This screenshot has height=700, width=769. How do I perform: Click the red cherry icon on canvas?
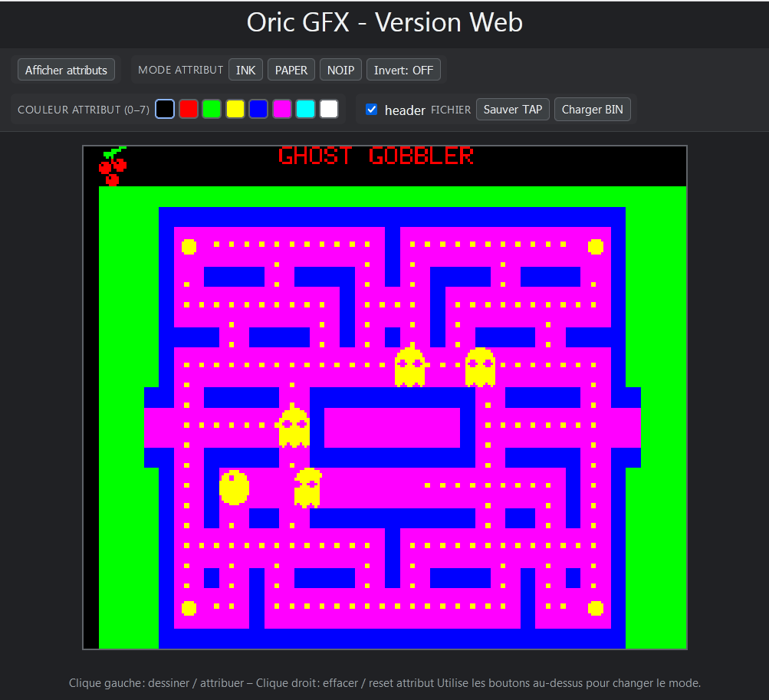113,166
